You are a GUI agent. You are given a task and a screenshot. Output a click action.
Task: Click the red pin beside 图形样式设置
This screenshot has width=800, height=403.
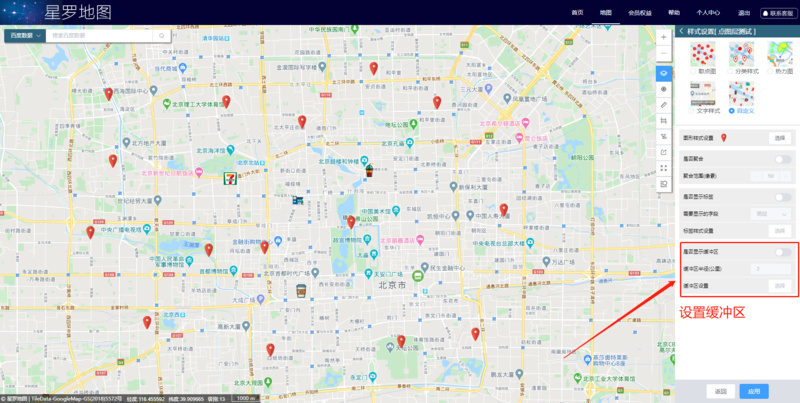pyautogui.click(x=723, y=138)
